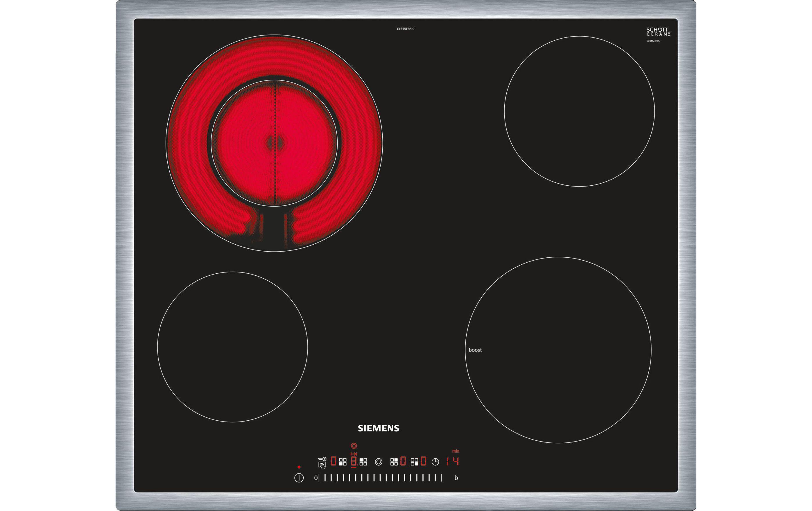Touch the front-left cooking zone circle
The height and width of the screenshot is (511, 812).
pyautogui.click(x=232, y=347)
